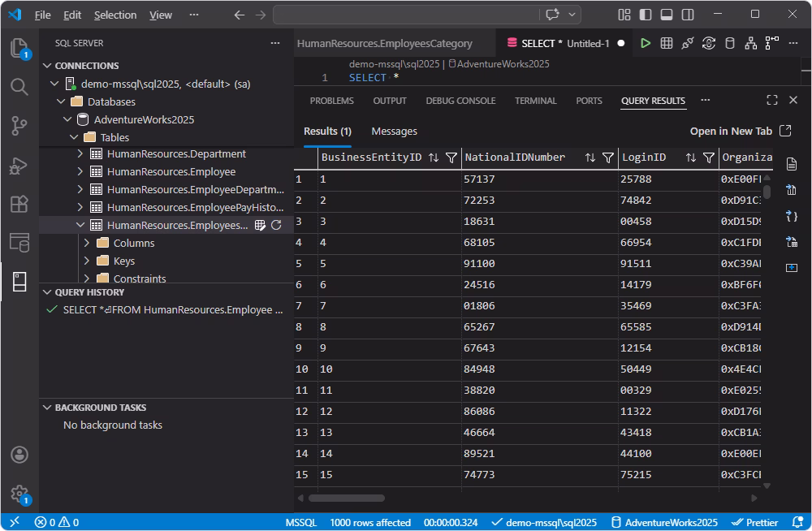
Task: Click MSSQL language mode in status bar
Action: [x=301, y=522]
